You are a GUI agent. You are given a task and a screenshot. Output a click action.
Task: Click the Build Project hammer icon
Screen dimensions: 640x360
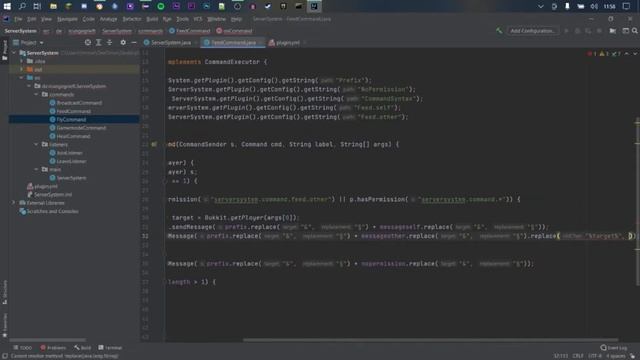pos(499,31)
